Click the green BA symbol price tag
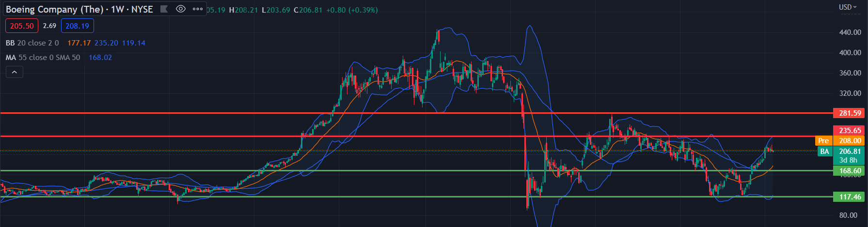This screenshot has width=868, height=227. tap(824, 151)
